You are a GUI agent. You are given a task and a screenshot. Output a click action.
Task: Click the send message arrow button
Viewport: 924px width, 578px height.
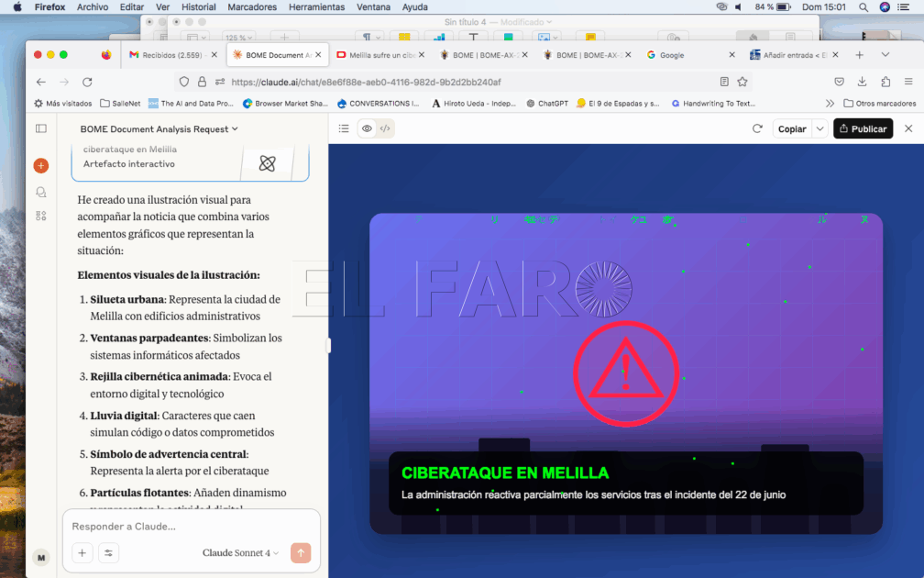click(x=301, y=553)
